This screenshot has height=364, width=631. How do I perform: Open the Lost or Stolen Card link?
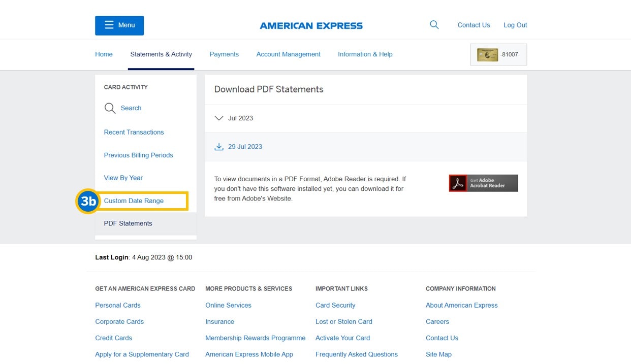coord(343,321)
